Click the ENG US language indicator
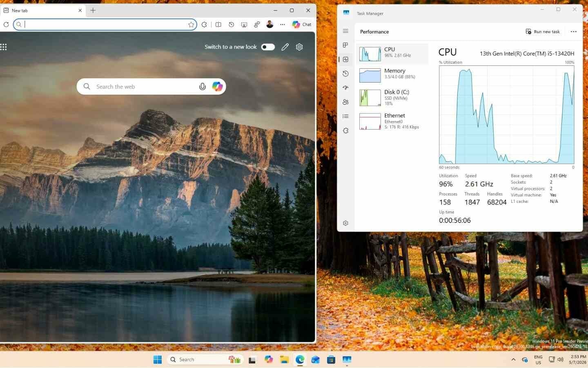 tap(538, 360)
